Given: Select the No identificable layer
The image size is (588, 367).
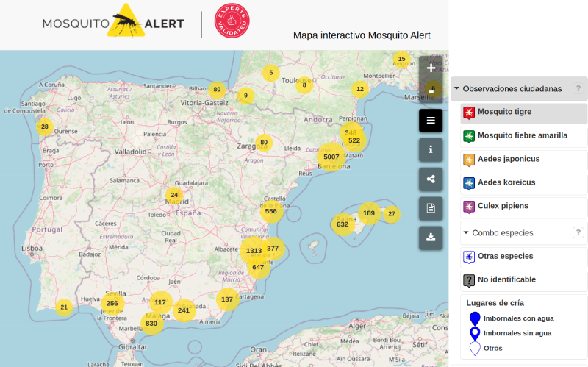Looking at the screenshot, I should tap(523, 280).
